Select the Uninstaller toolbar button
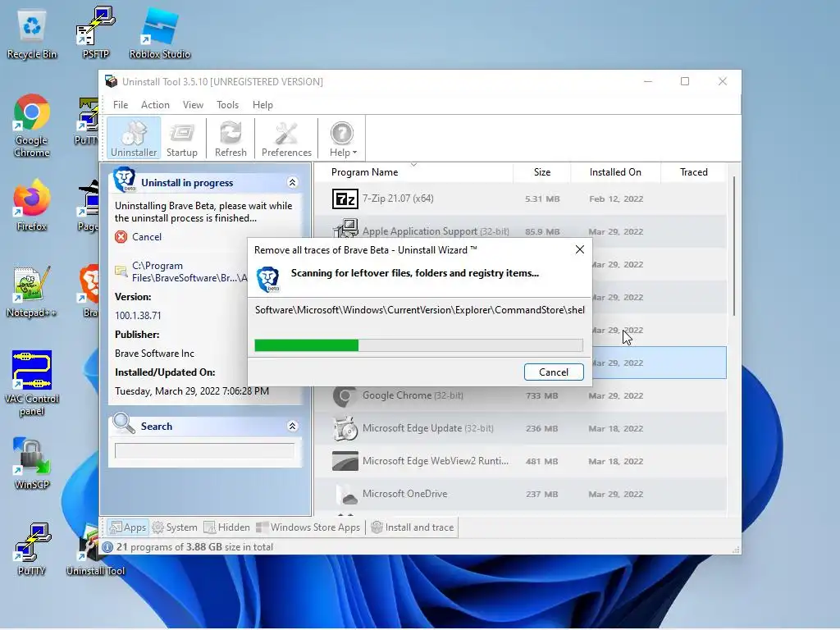This screenshot has height=630, width=840. coord(134,138)
